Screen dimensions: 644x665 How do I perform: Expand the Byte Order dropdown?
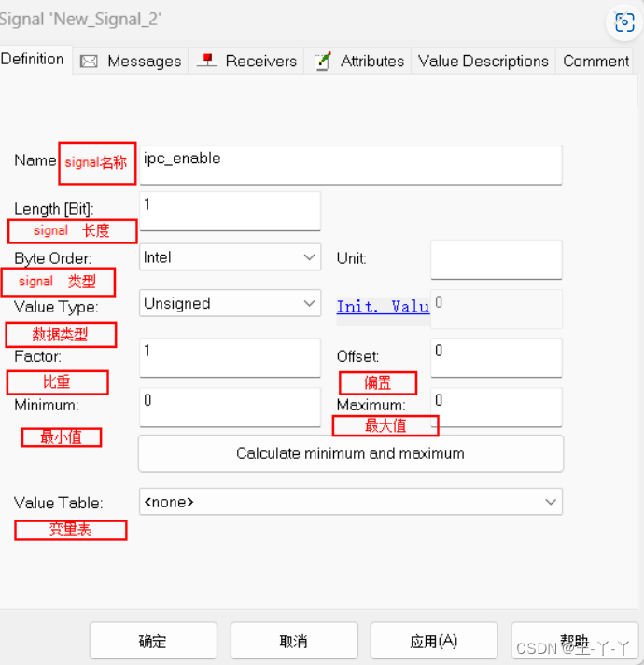tap(230, 257)
